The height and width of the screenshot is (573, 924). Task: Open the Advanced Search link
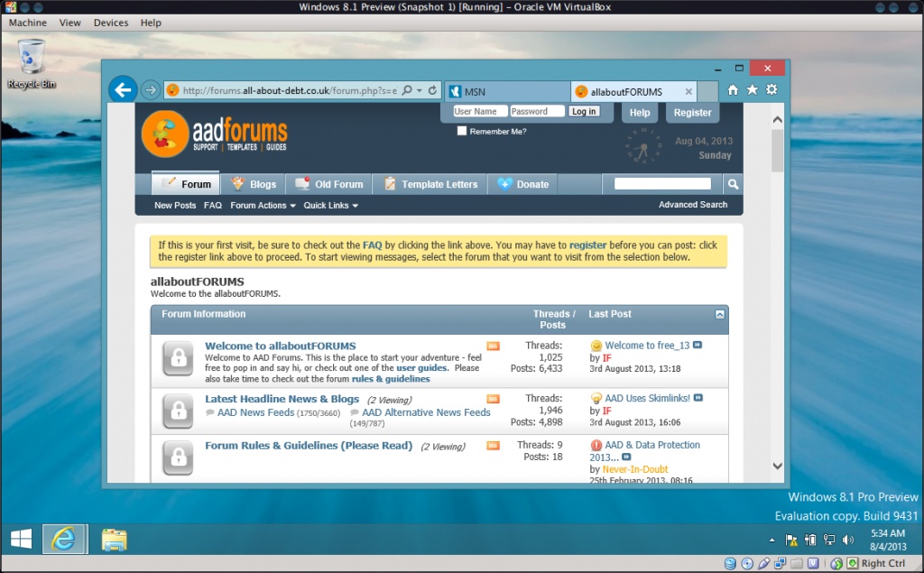pos(692,205)
